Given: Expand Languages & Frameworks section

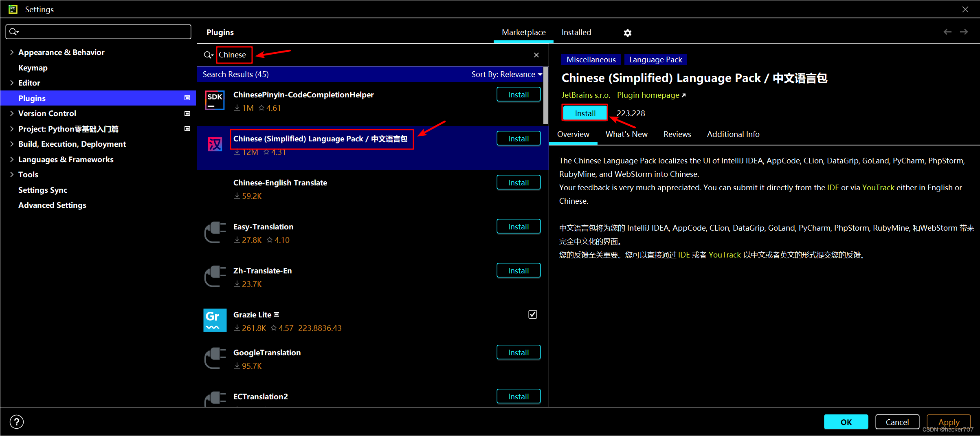Looking at the screenshot, I should tap(12, 159).
